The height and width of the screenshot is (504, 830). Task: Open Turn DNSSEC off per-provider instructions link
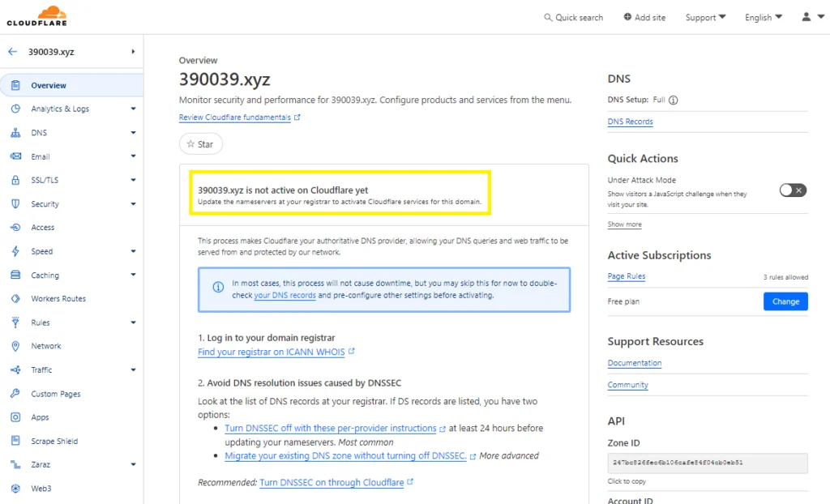tap(335, 428)
